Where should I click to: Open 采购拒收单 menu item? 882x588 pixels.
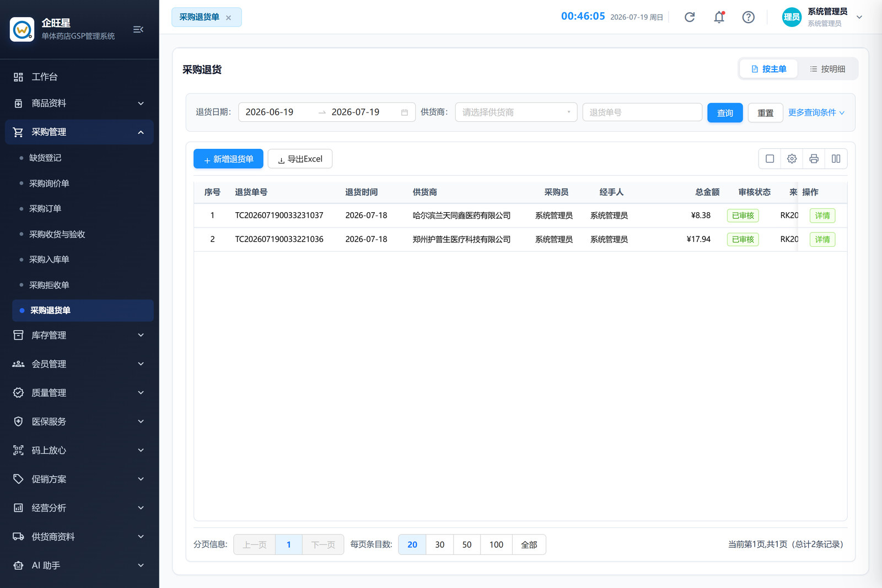pyautogui.click(x=49, y=285)
